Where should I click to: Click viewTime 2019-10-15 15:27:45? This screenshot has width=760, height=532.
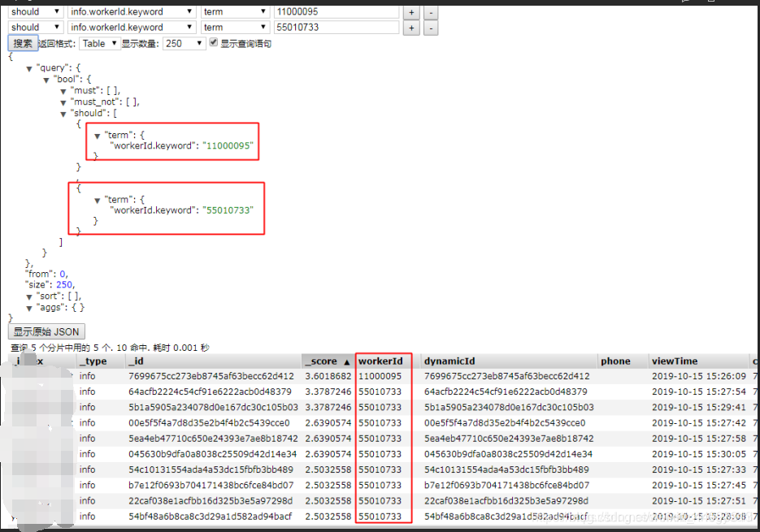tap(699, 485)
